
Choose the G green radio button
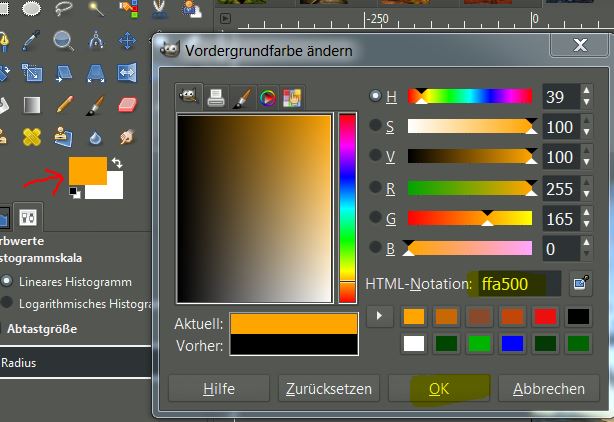point(376,217)
